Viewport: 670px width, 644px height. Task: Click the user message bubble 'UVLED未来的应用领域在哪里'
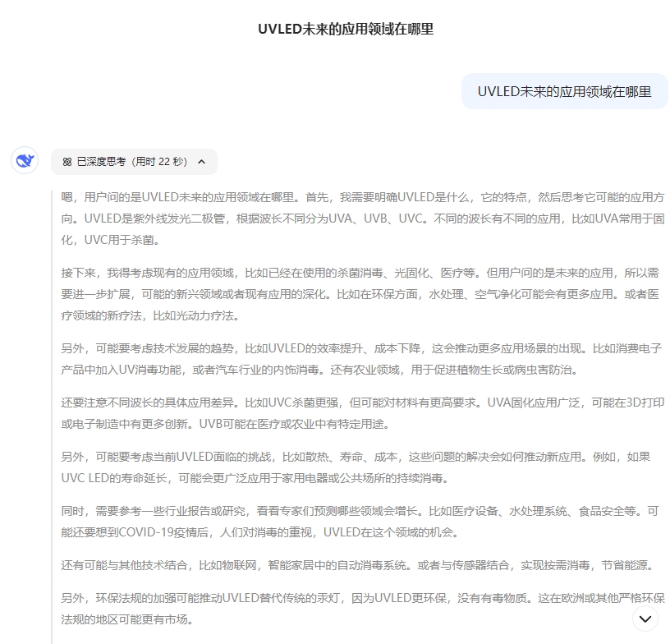(564, 91)
